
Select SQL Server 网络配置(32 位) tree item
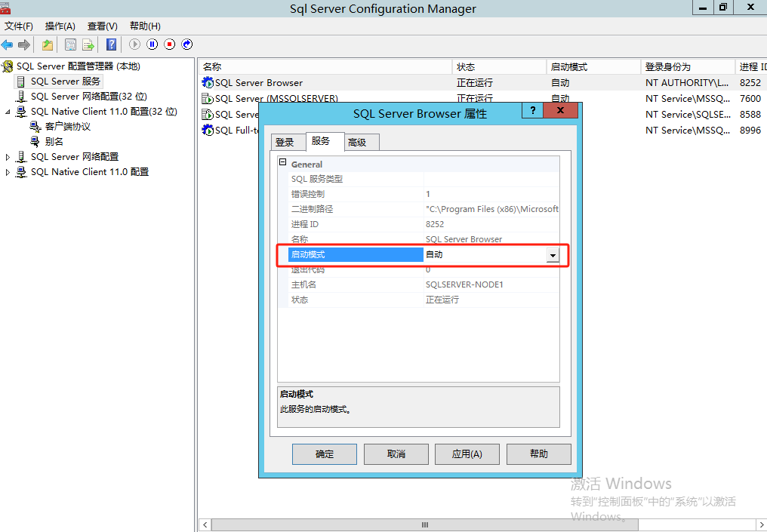(x=88, y=97)
